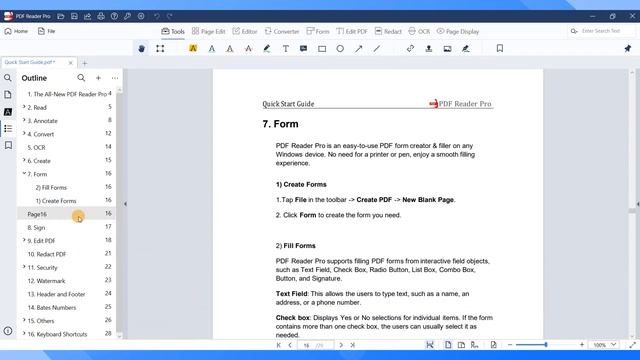Viewport: 640px width, 360px height.
Task: Go to the previous page
Action: pos(290,345)
